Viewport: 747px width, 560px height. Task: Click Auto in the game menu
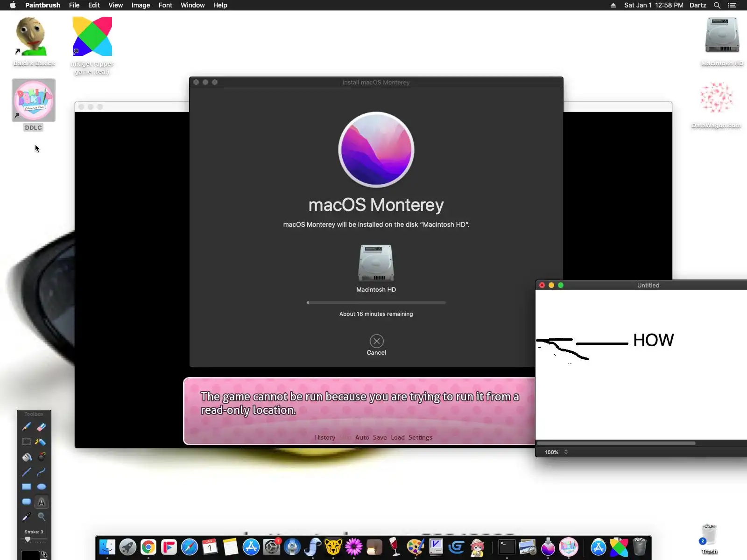tap(362, 437)
